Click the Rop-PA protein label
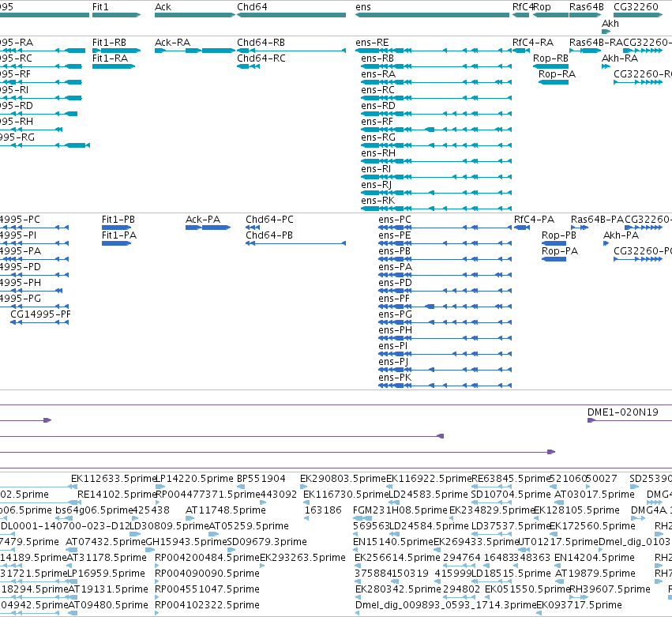Image resolution: width=672 pixels, height=617 pixels. (x=560, y=251)
